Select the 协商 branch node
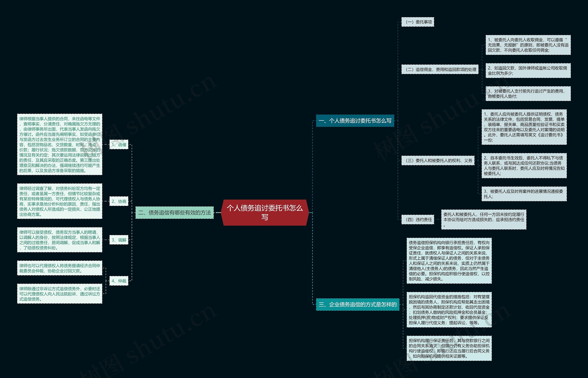The image size is (588, 378). (120, 200)
